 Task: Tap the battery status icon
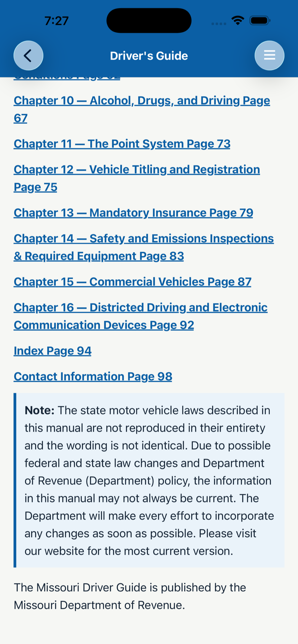click(260, 20)
